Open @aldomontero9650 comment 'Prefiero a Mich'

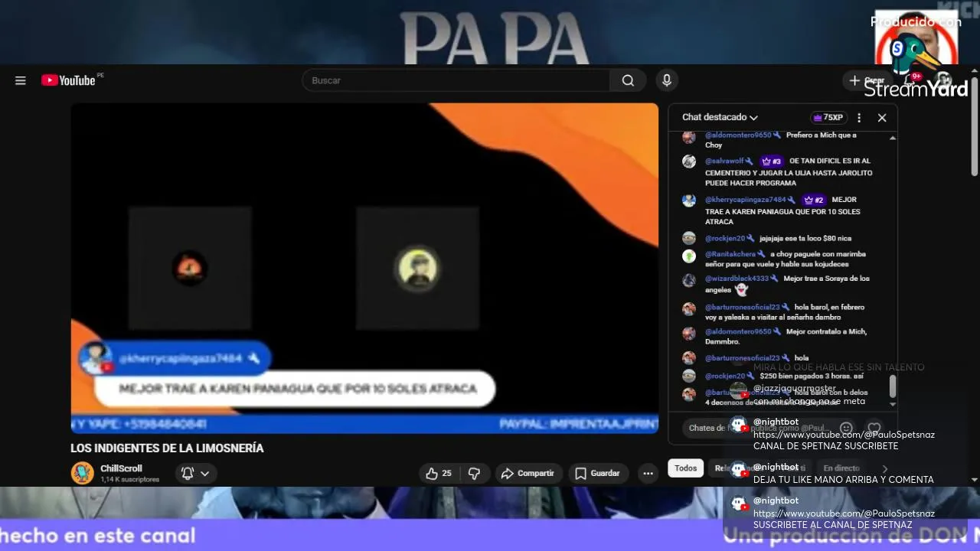click(x=782, y=140)
